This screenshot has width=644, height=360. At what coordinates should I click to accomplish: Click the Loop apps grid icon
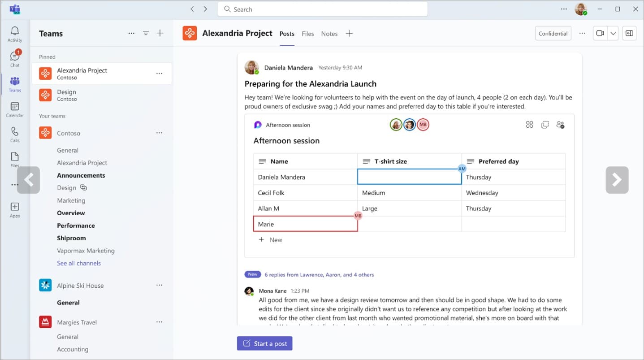(x=530, y=125)
